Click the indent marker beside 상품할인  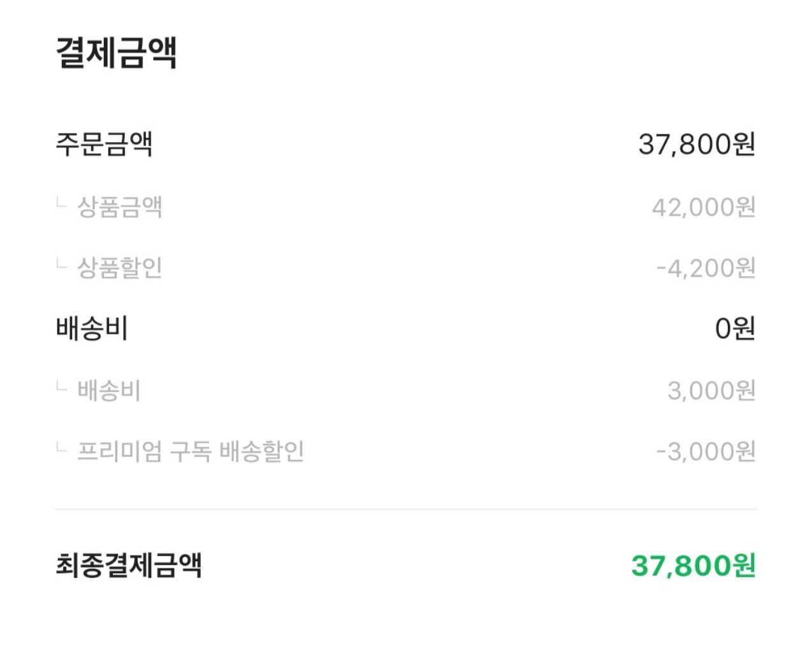tap(61, 264)
